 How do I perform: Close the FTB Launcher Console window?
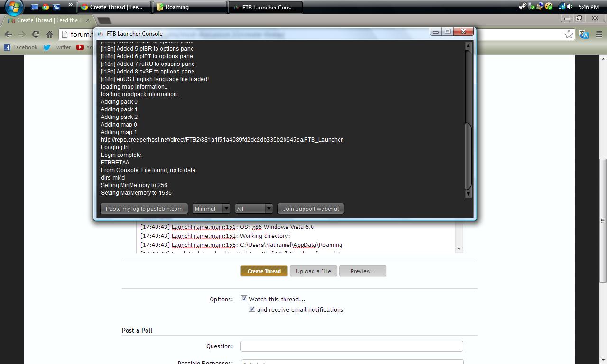463,32
